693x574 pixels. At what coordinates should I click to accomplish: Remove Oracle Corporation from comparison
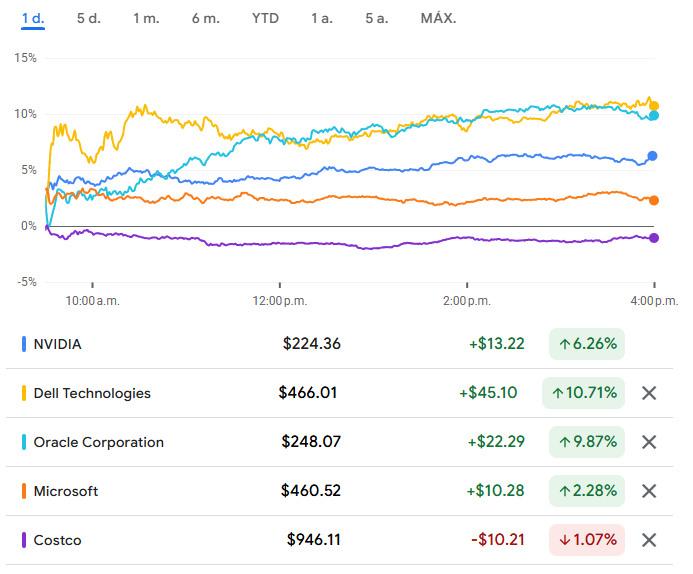pyautogui.click(x=649, y=442)
